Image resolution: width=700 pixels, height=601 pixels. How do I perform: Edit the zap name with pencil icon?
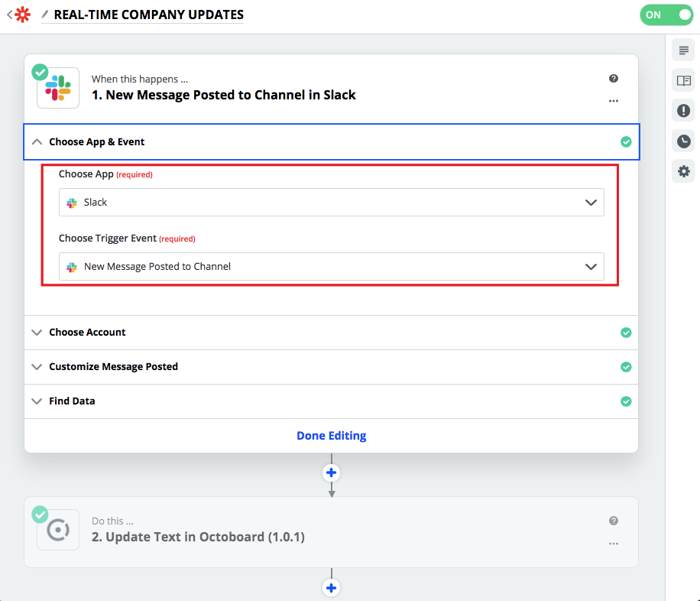[44, 15]
